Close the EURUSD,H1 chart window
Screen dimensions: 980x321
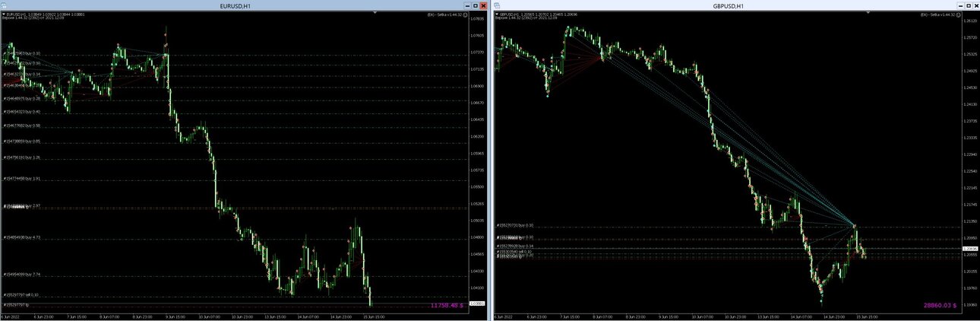pos(483,5)
